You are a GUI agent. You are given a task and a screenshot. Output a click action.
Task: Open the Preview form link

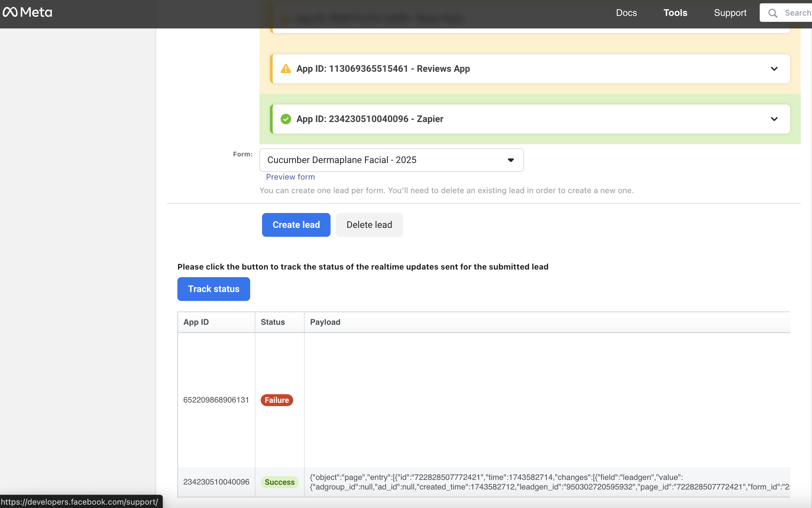click(291, 177)
